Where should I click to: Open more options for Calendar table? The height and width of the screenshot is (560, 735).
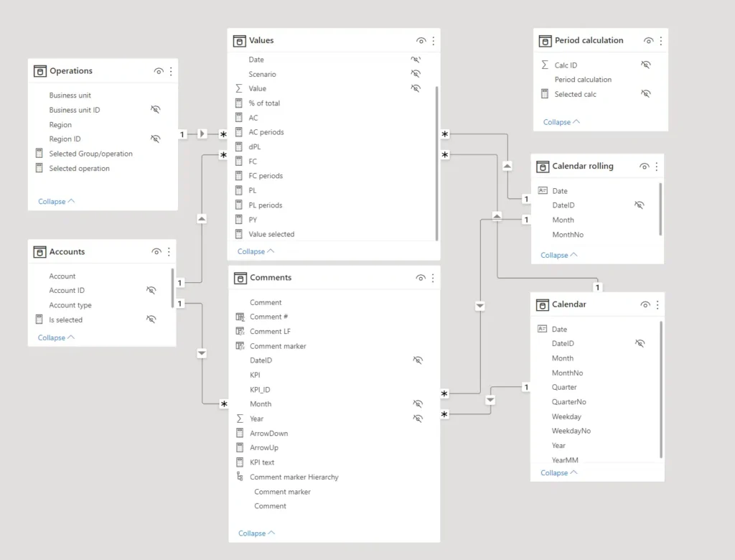click(657, 305)
